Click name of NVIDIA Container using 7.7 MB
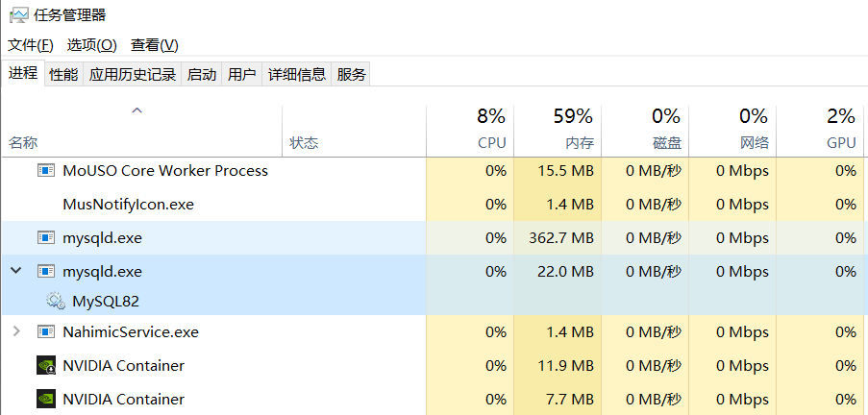868x415 pixels. coord(123,399)
